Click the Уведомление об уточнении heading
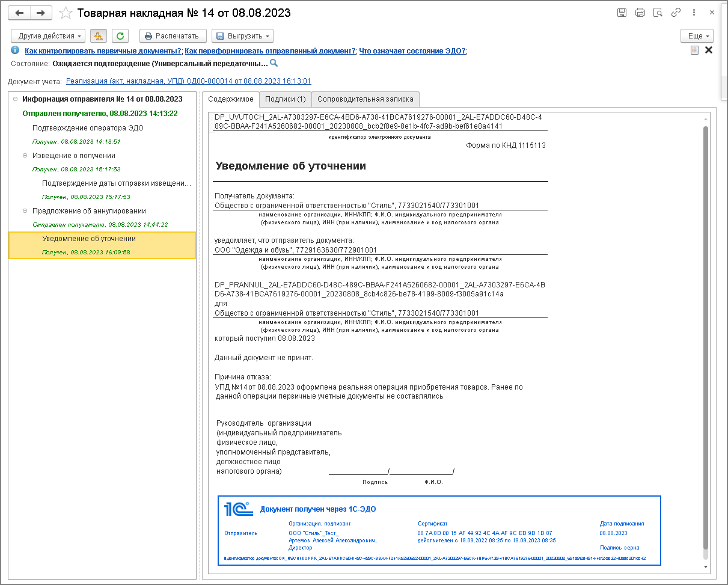The height and width of the screenshot is (585, 728). 290,166
